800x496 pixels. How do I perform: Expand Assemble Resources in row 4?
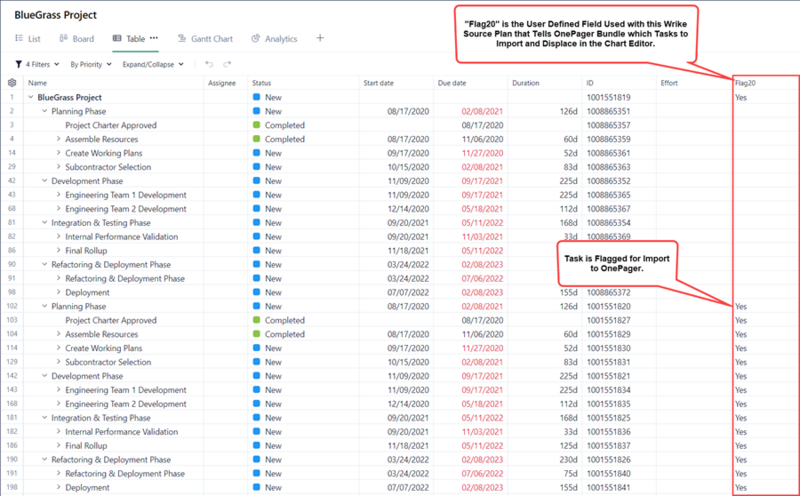[58, 139]
